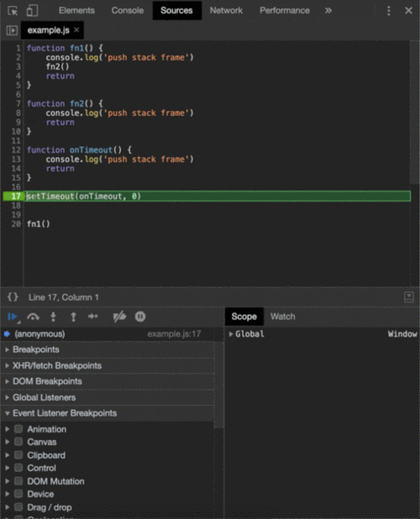Image resolution: width=420 pixels, height=519 pixels.
Task: Open the Performance tab
Action: 285,11
